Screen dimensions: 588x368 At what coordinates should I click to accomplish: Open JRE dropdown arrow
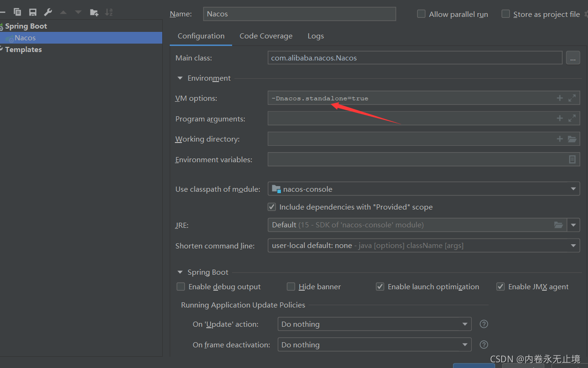point(573,225)
